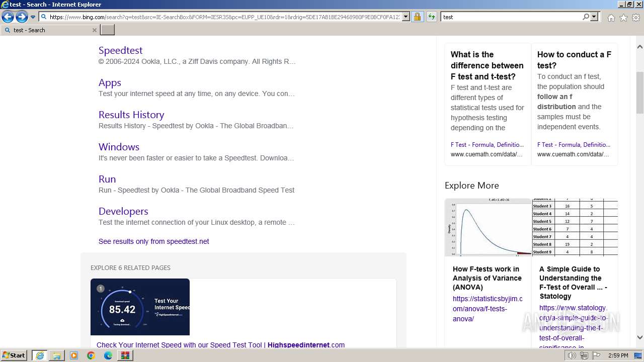The height and width of the screenshot is (362, 644).
Task: Open the Run link
Action: tap(107, 179)
